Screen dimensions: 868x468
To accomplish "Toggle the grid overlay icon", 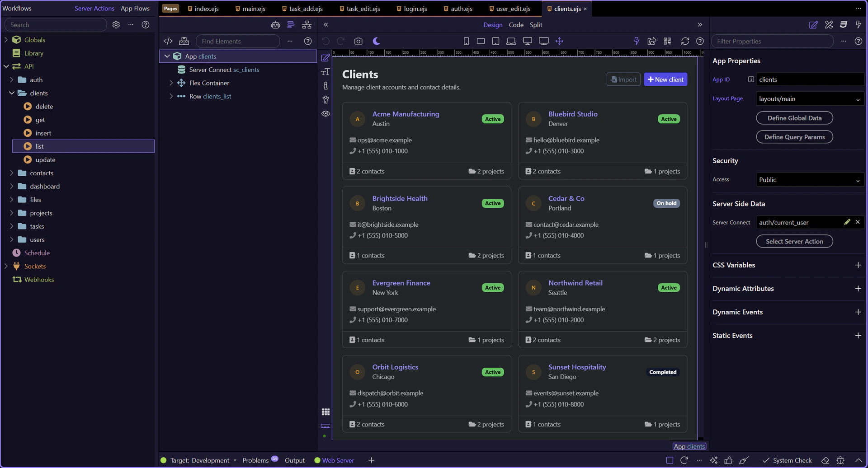I will tap(325, 412).
